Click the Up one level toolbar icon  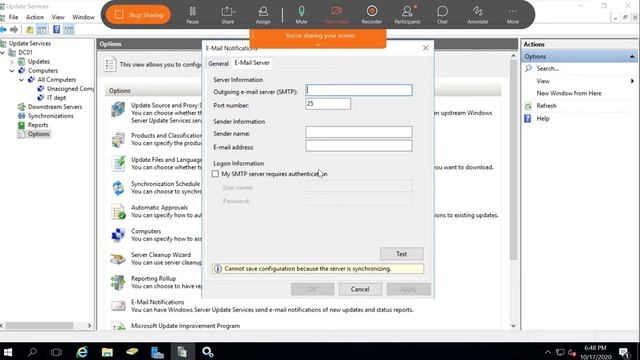point(29,30)
